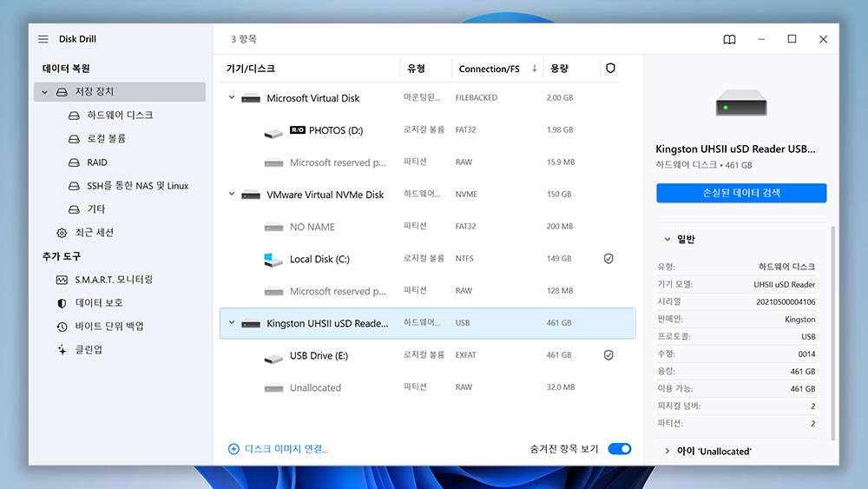
Task: Select the VMware Virtual NVMe Disk row
Action: coord(427,195)
